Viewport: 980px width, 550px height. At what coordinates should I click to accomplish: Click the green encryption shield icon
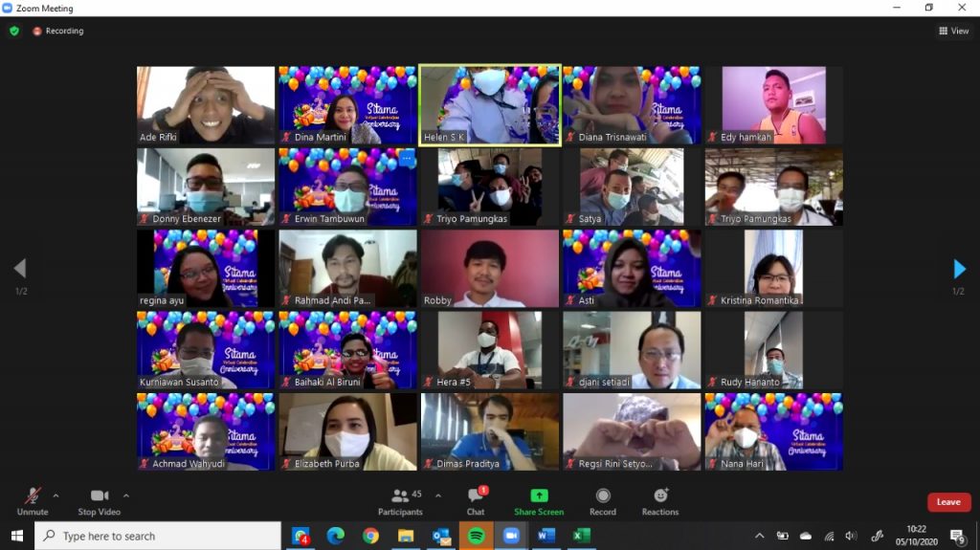click(x=14, y=31)
